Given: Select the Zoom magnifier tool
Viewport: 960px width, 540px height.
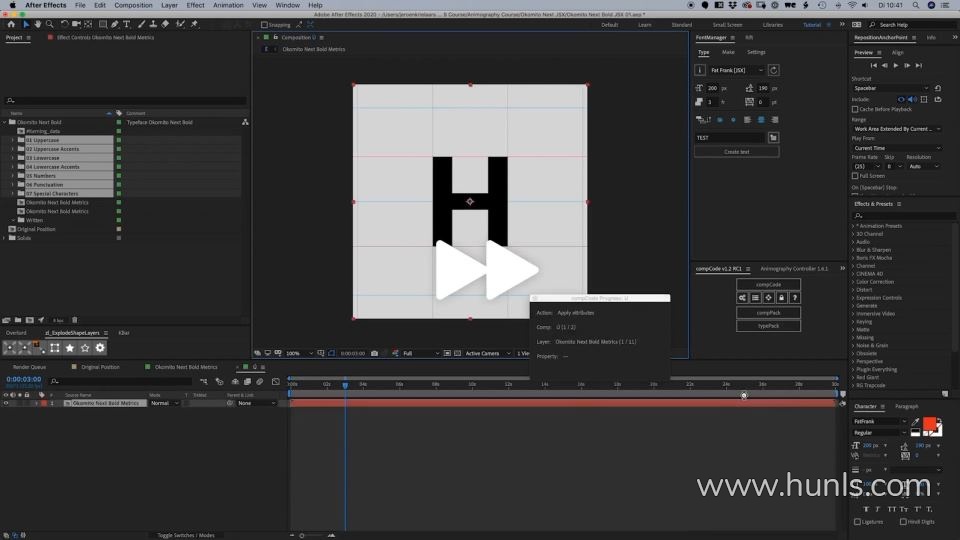Looking at the screenshot, I should [50, 24].
